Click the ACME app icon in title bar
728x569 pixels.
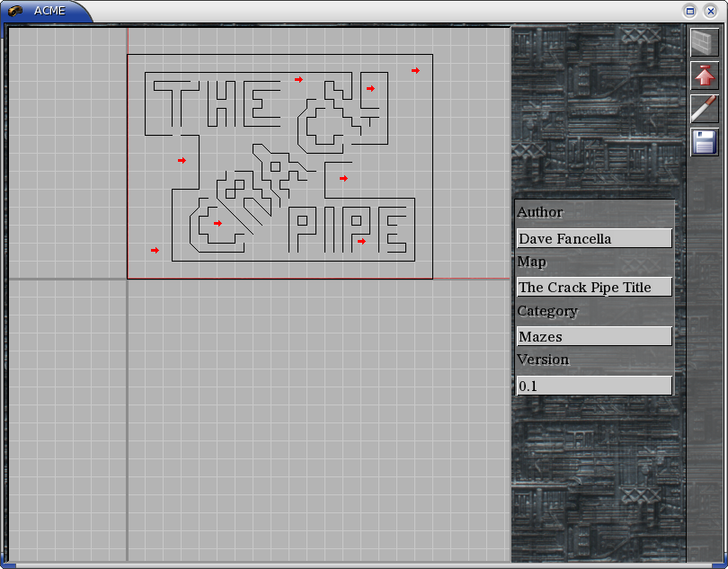(15, 11)
